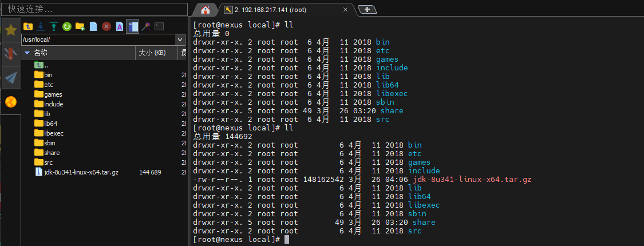Screen dimensions: 644x246
Task: Sort files by the 名称 column header
Action: coord(78,53)
